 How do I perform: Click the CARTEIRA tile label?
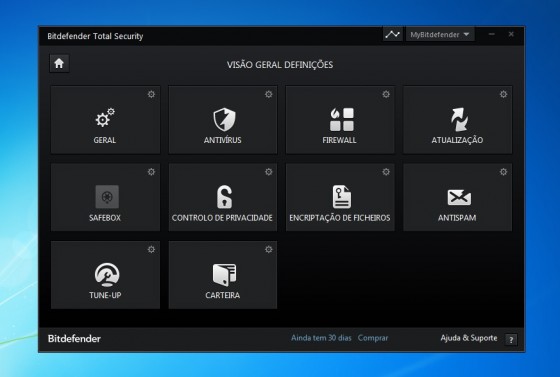222,295
